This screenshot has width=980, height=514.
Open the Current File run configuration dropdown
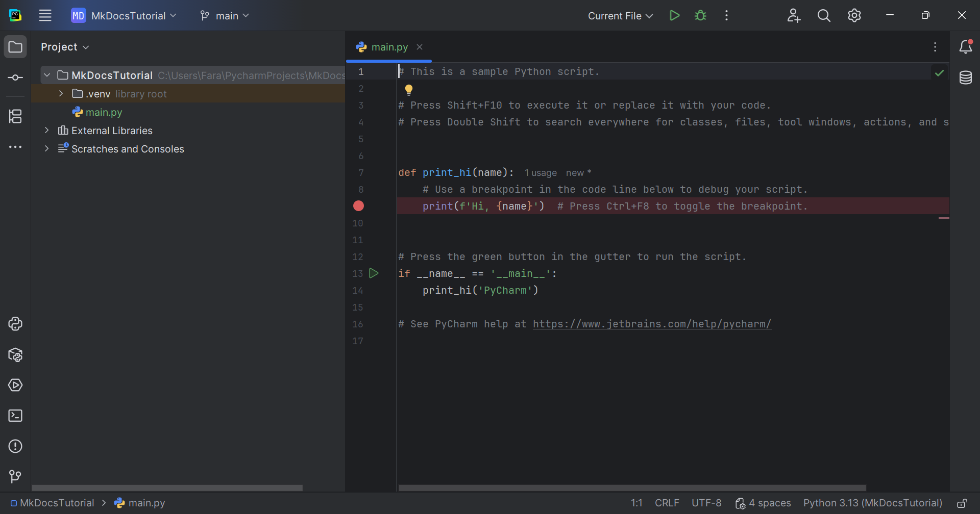coord(619,15)
